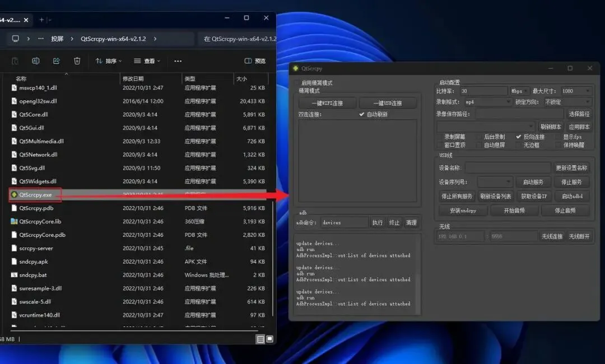Click the 启动服务 button
The height and width of the screenshot is (364, 605).
pos(533,182)
